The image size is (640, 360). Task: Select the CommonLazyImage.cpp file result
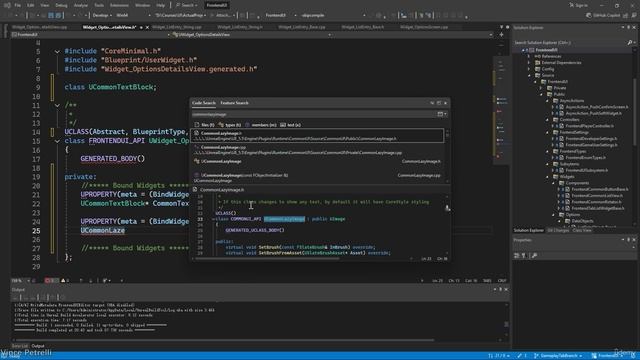(317, 150)
